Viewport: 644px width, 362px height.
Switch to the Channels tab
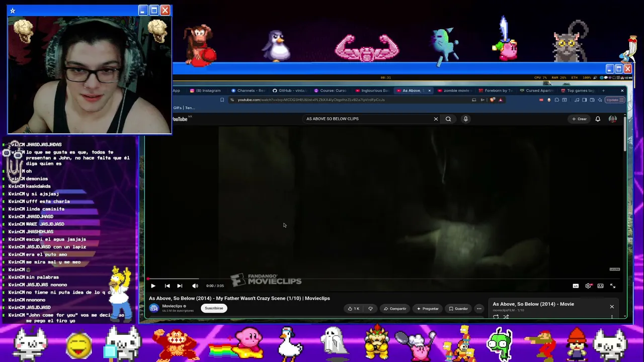coord(249,90)
